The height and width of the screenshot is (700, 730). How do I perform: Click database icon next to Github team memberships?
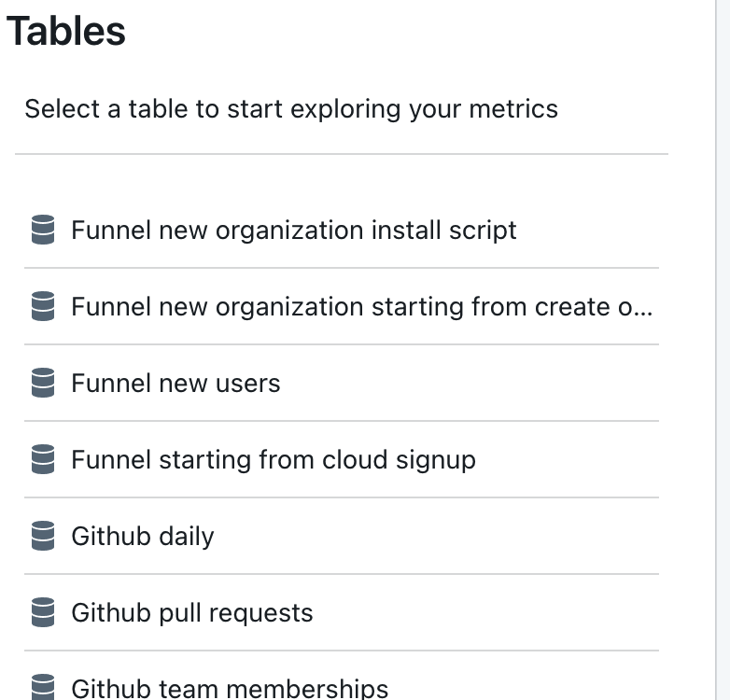click(x=43, y=687)
